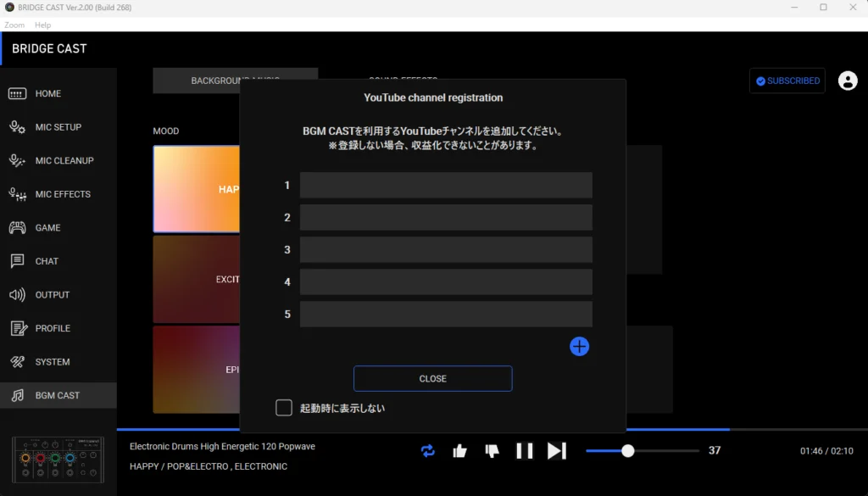This screenshot has height=496, width=868.
Task: Like the track with thumbs-up icon
Action: [x=459, y=451]
